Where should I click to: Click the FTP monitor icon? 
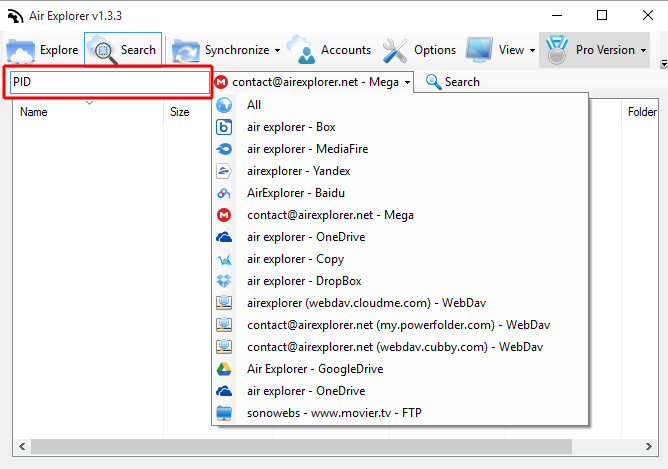click(224, 413)
